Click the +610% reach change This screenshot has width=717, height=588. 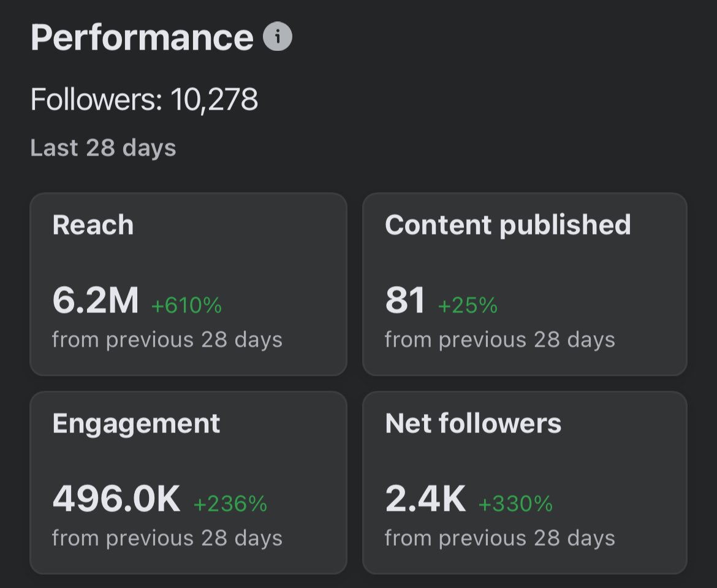point(186,305)
